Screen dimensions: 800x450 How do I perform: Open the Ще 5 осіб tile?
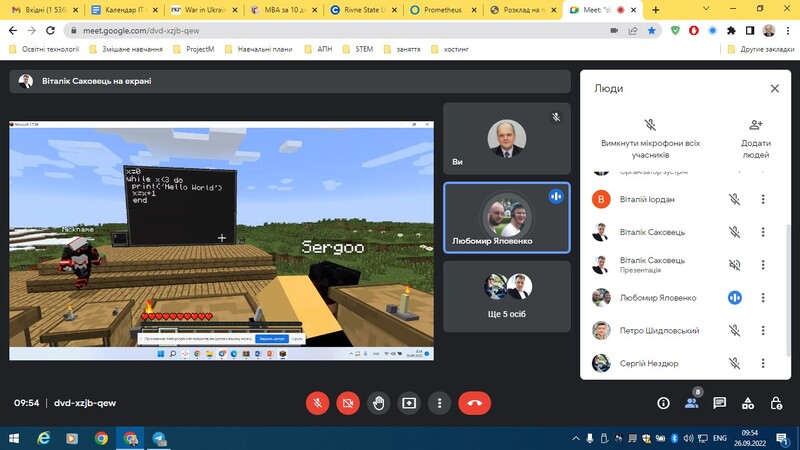507,296
